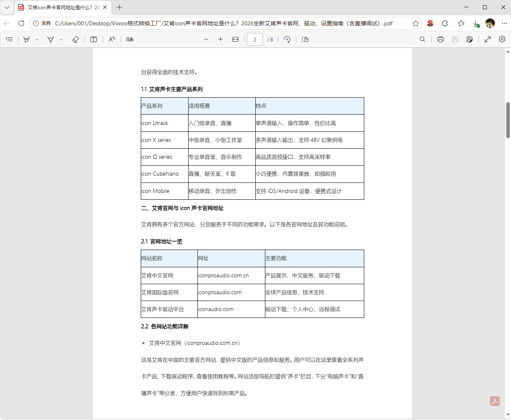Image resolution: width=511 pixels, height=420 pixels.
Task: Click 'iconproaudio.com.cn' table cell
Action: click(231, 275)
